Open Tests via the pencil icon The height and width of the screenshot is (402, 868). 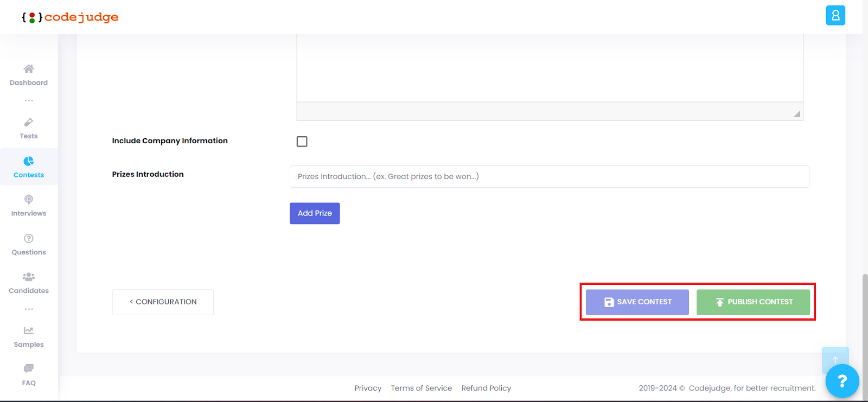click(29, 122)
